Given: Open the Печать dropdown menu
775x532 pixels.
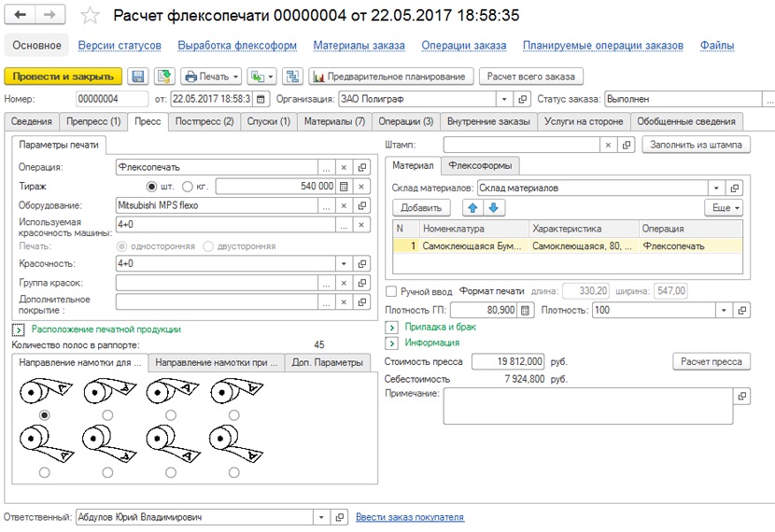Looking at the screenshot, I should pos(212,77).
